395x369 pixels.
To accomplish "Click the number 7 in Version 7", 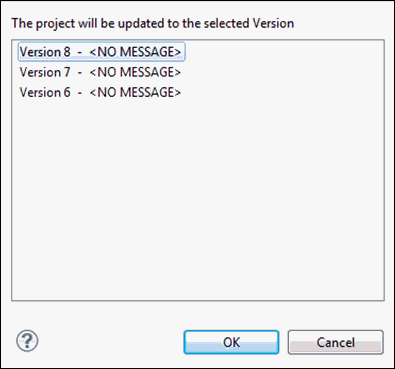I will coord(67,72).
